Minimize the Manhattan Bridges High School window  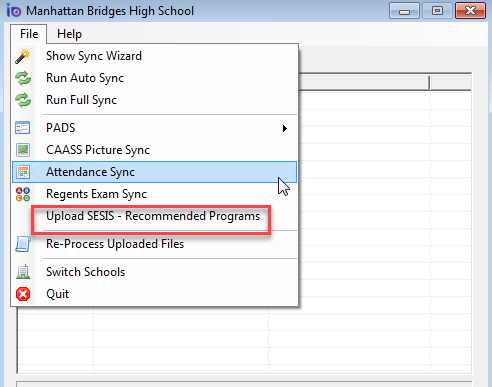click(404, 11)
